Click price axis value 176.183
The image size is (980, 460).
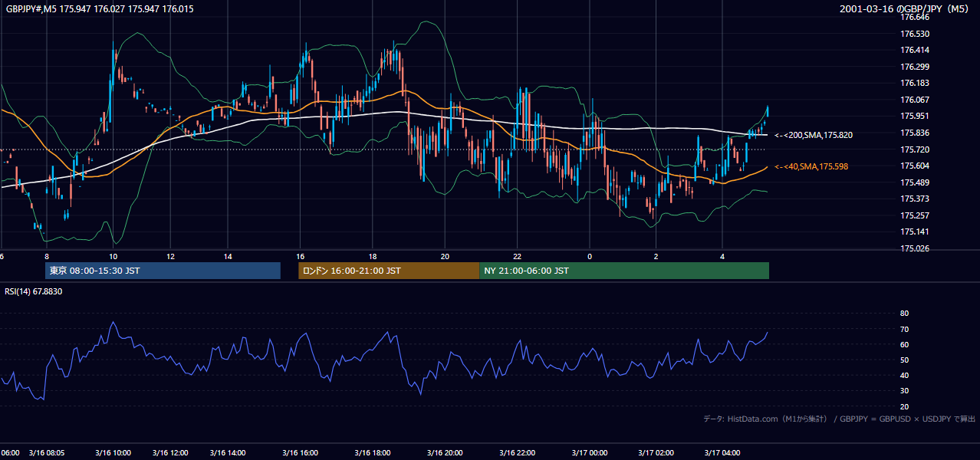pos(915,83)
